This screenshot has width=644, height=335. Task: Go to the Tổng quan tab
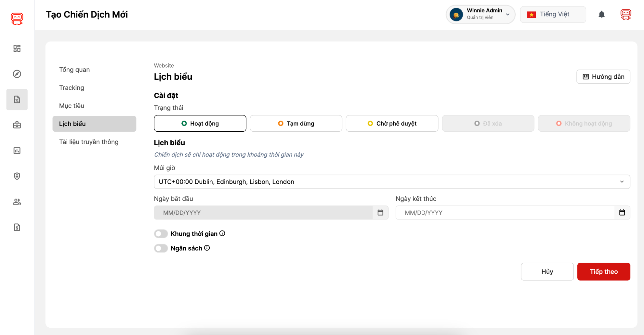tap(74, 70)
